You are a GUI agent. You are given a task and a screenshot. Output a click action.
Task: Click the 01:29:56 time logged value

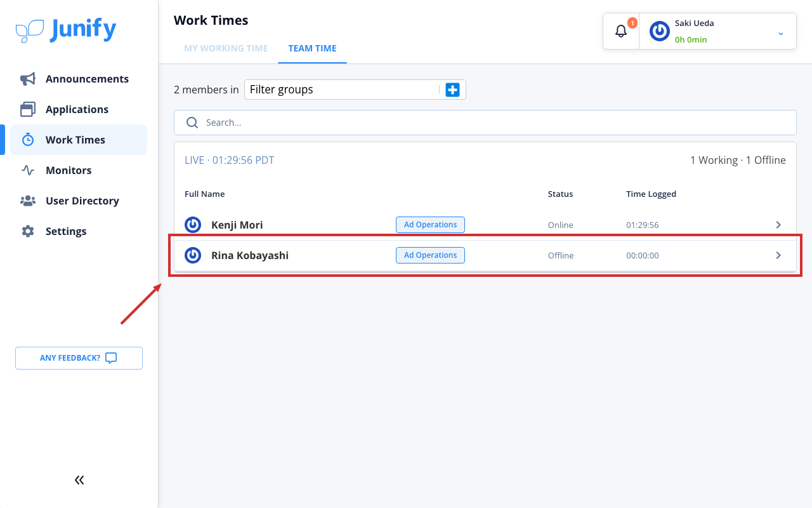coord(643,225)
